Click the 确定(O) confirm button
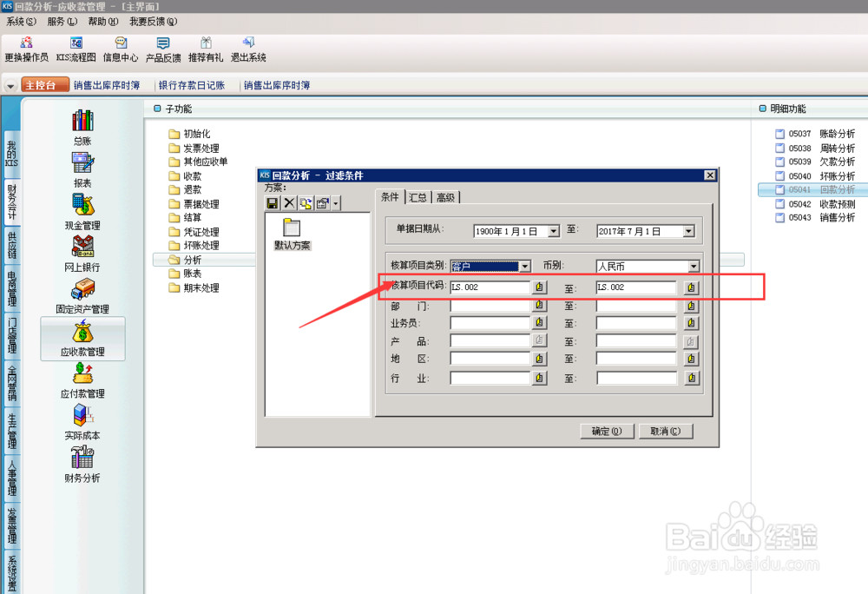The image size is (868, 594). point(608,432)
